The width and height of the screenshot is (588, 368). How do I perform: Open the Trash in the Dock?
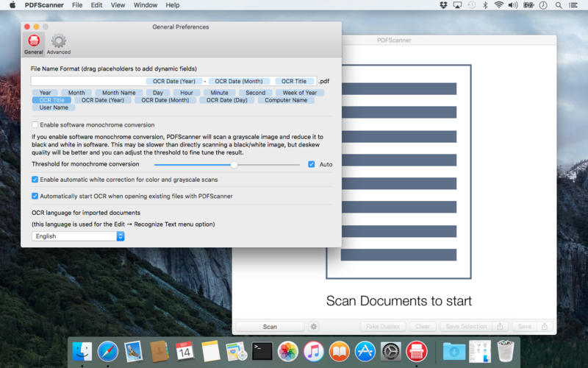tap(506, 352)
